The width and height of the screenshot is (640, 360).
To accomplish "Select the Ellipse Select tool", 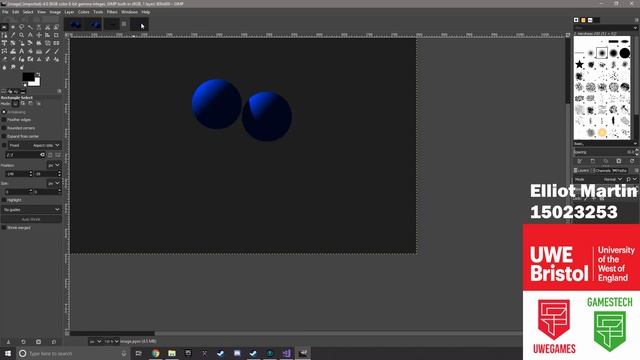I will point(13,27).
